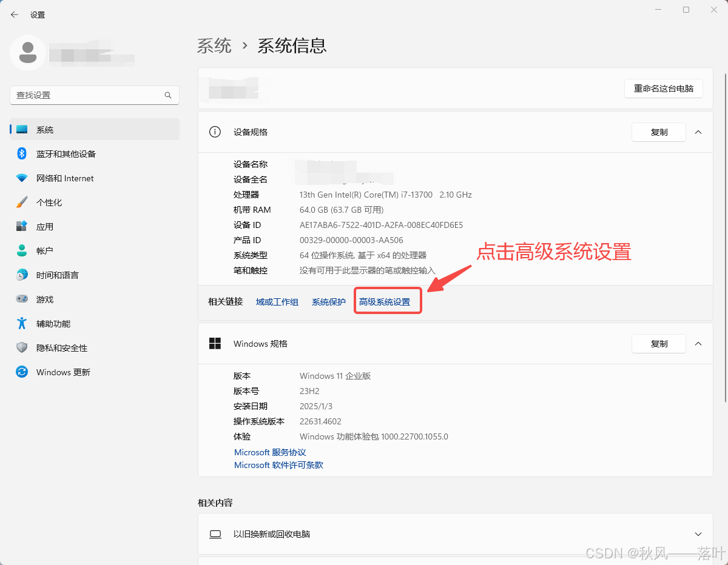Image resolution: width=728 pixels, height=565 pixels.
Task: Open 域或工作组 link
Action: click(277, 302)
